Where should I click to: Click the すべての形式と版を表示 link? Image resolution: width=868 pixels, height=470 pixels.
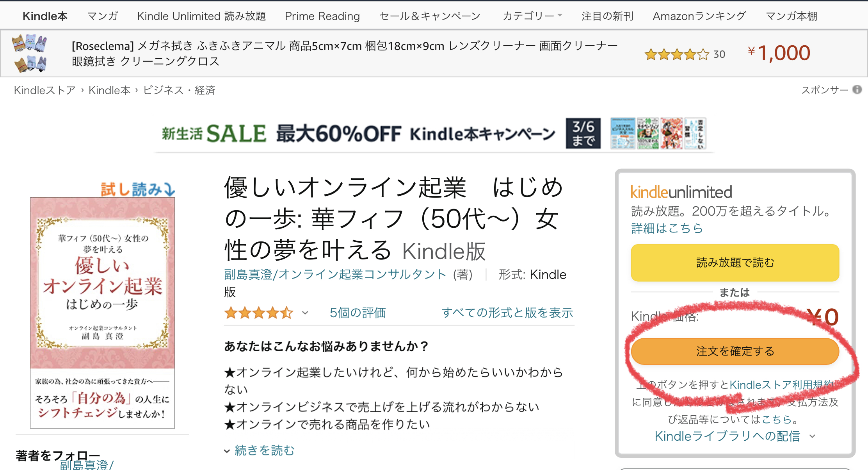click(507, 313)
